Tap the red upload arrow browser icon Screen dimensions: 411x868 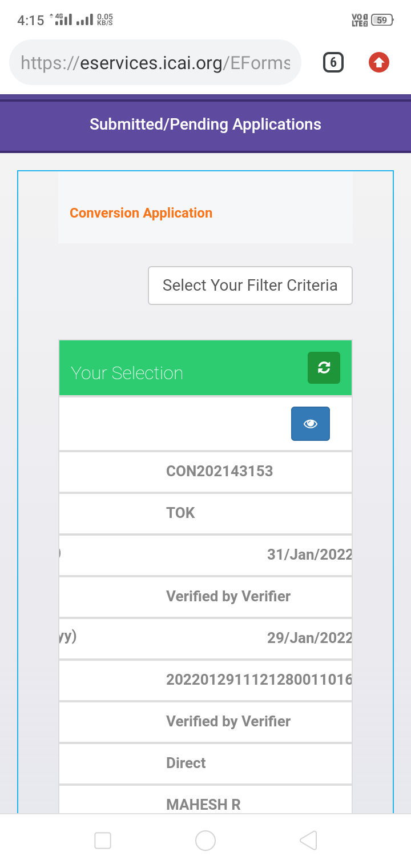(x=379, y=62)
